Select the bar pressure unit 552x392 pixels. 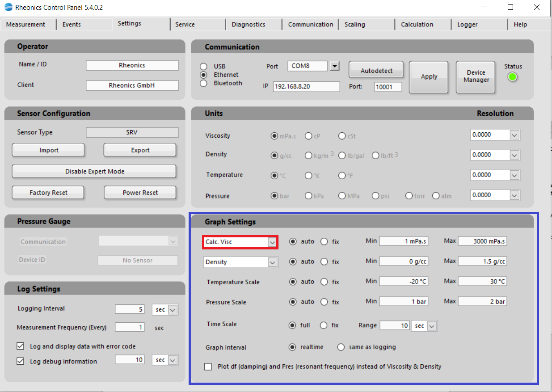coord(274,196)
